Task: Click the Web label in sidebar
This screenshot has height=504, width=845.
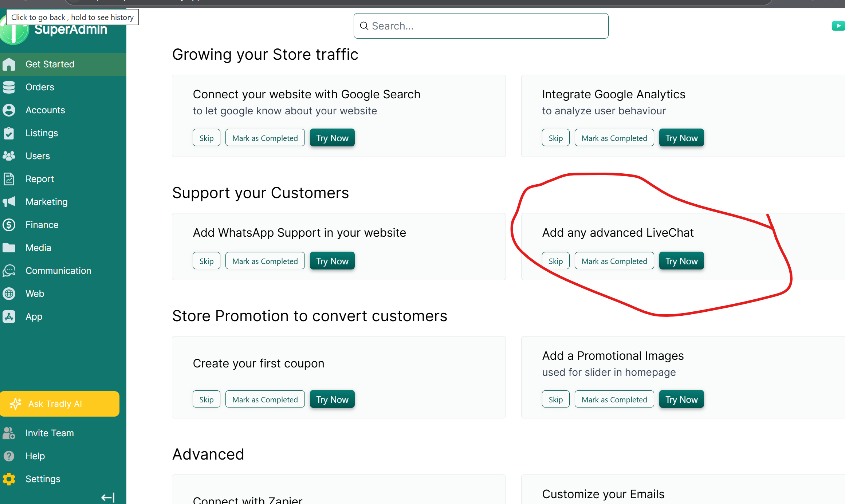Action: tap(35, 294)
